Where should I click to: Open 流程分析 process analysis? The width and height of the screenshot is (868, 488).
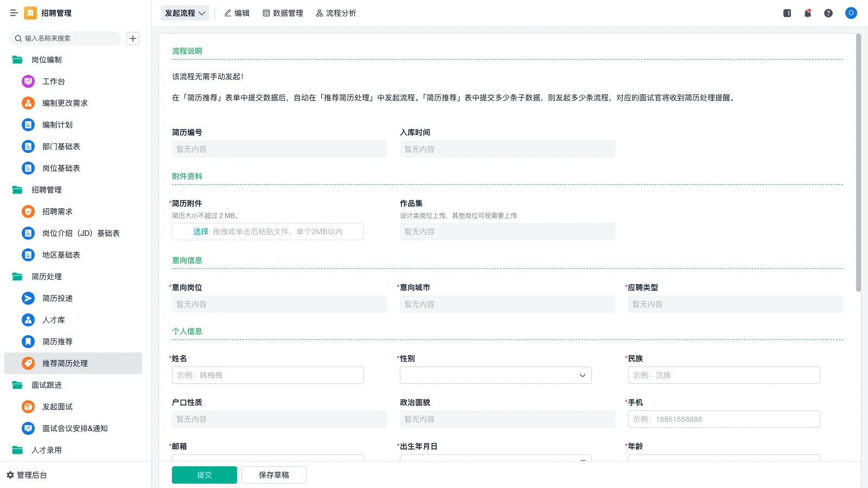pos(336,13)
